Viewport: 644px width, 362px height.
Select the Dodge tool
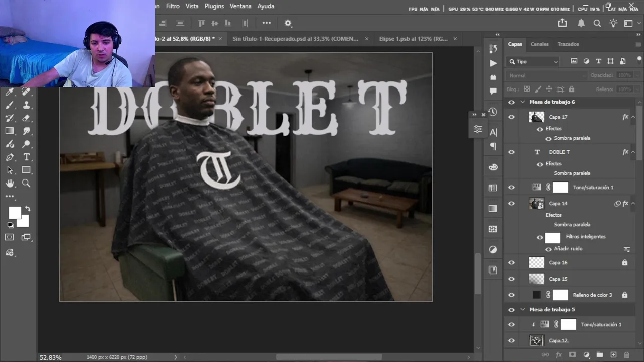[x=26, y=144]
